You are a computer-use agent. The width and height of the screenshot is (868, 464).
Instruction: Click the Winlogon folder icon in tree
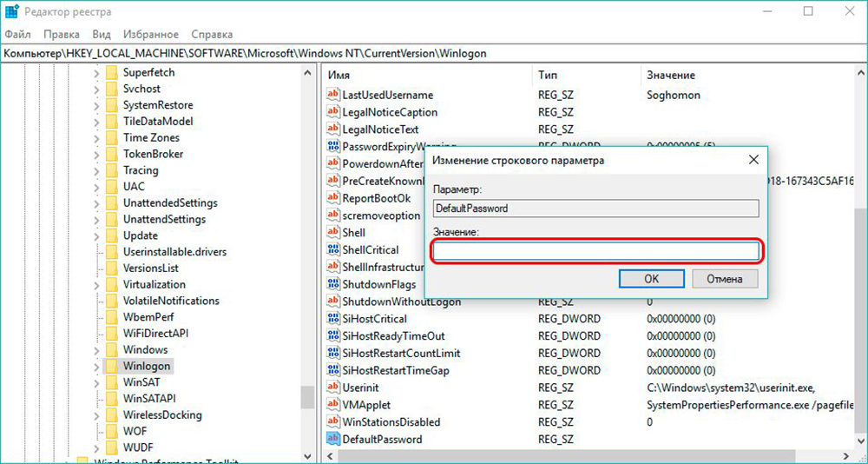pos(111,366)
